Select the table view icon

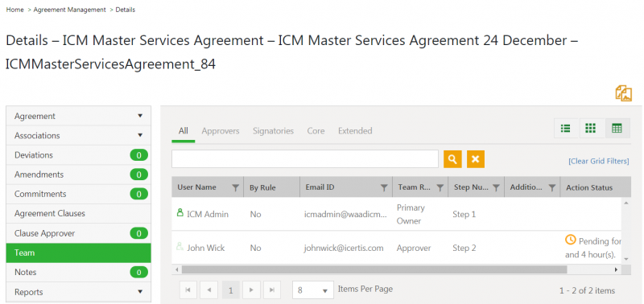[x=617, y=129]
